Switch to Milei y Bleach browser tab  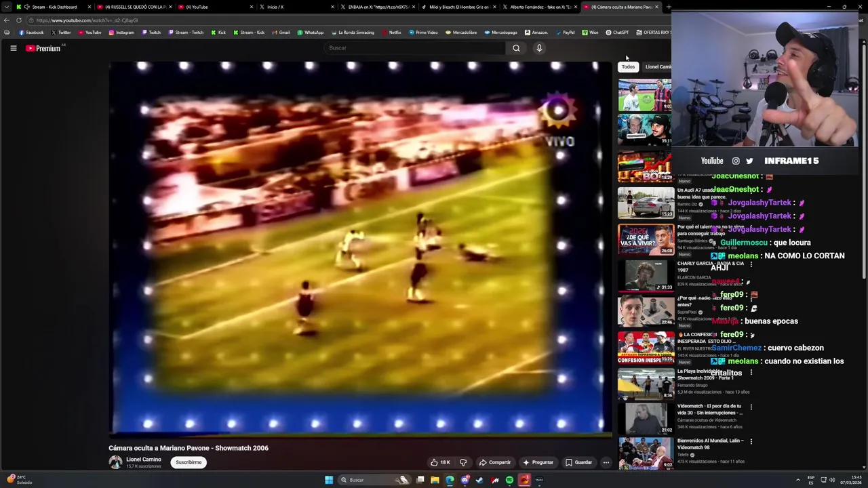tap(458, 7)
